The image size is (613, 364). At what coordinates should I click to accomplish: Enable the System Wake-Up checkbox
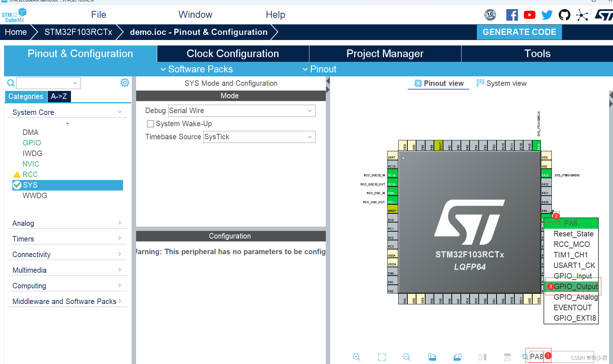coord(150,124)
